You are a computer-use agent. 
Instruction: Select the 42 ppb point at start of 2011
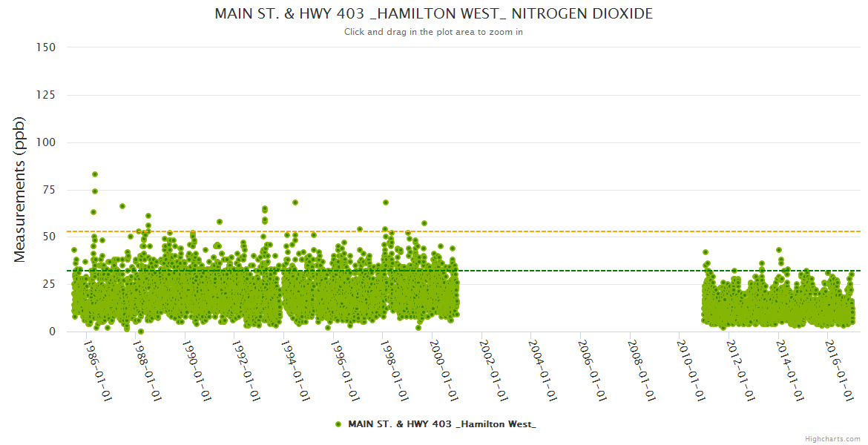[706, 252]
